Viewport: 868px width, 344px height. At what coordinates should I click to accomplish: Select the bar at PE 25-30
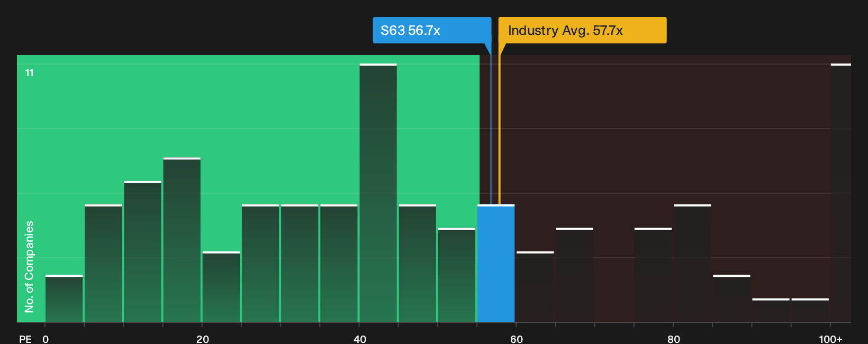point(260,263)
